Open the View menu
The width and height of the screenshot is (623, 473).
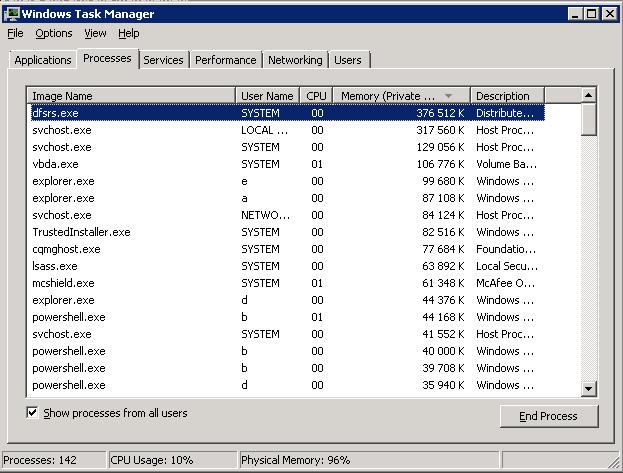(95, 33)
